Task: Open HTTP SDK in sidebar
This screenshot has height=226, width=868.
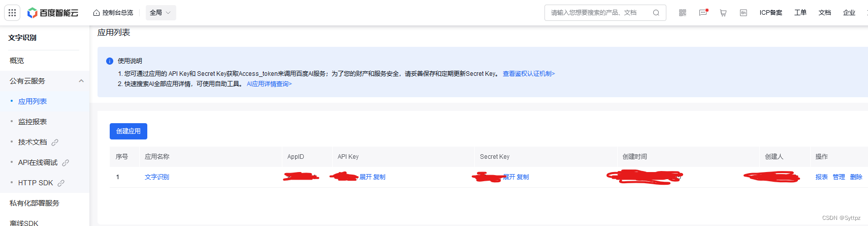Action: 36,183
